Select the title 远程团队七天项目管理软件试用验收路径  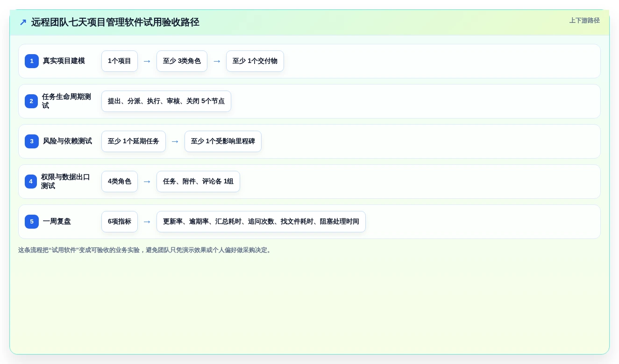(115, 22)
